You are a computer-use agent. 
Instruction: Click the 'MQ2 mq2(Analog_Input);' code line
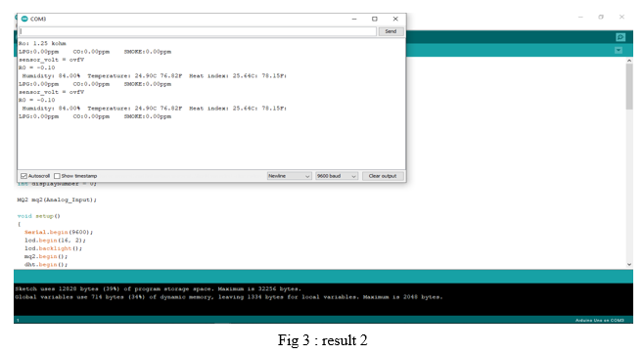[x=57, y=200]
